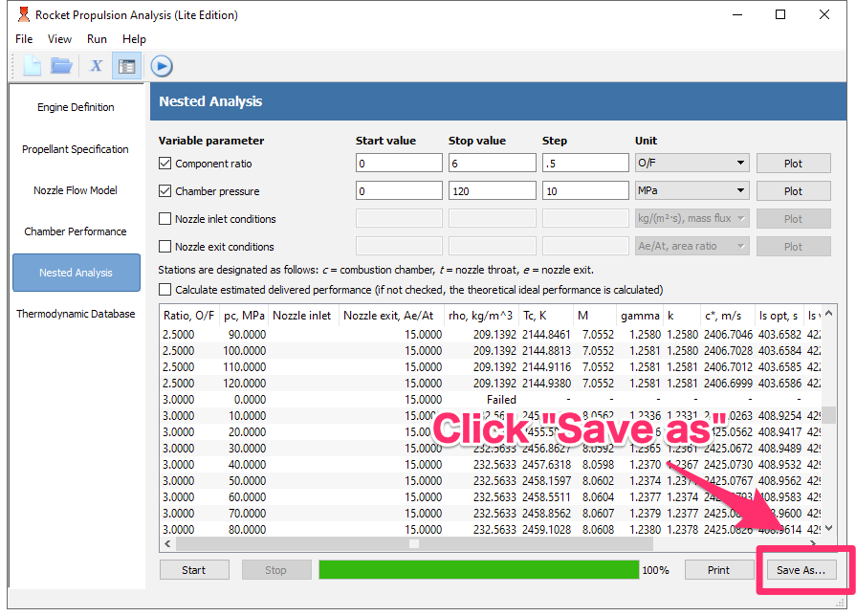Click the blue Run play icon
This screenshot has width=856, height=616.
point(162,66)
